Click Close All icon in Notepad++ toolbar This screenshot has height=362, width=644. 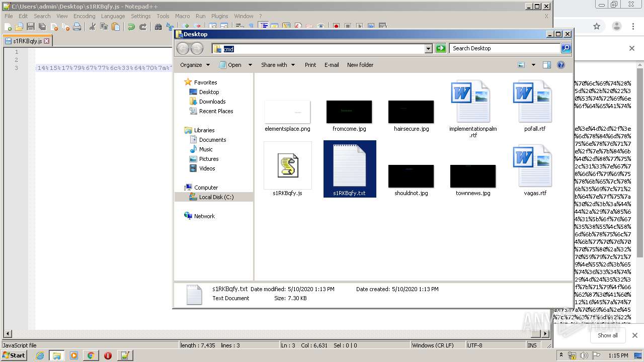pyautogui.click(x=65, y=27)
